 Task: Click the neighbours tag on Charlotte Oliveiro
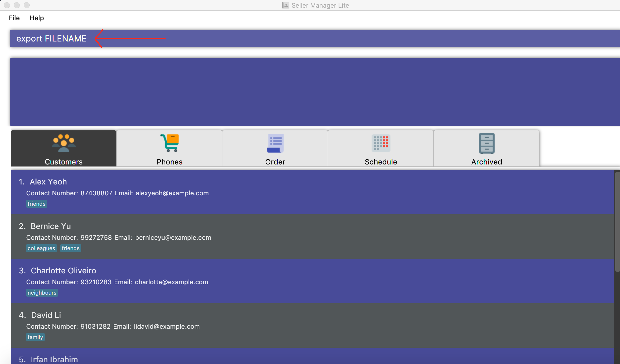pyautogui.click(x=42, y=292)
